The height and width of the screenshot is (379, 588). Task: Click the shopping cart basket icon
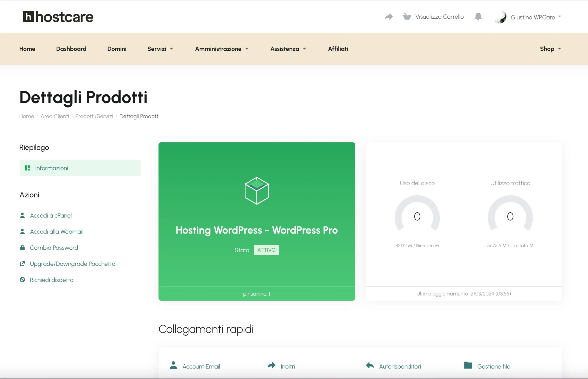[x=407, y=17]
